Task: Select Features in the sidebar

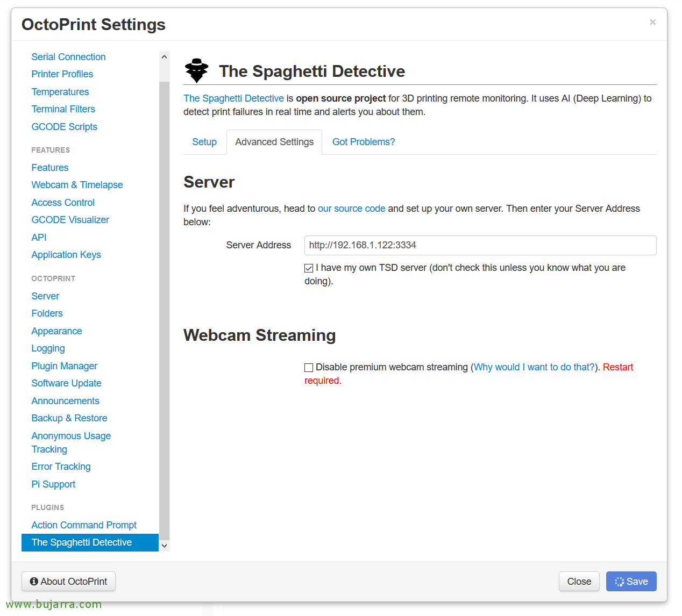Action: coord(50,168)
